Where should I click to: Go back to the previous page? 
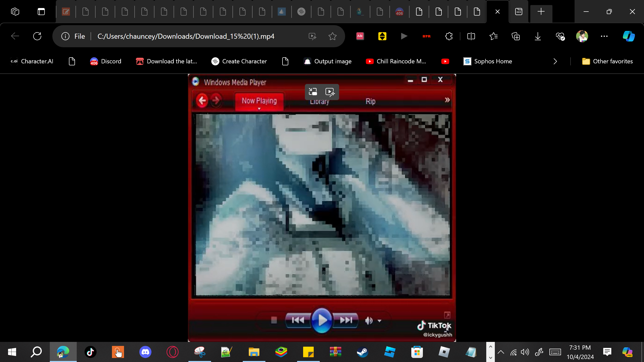point(15,36)
